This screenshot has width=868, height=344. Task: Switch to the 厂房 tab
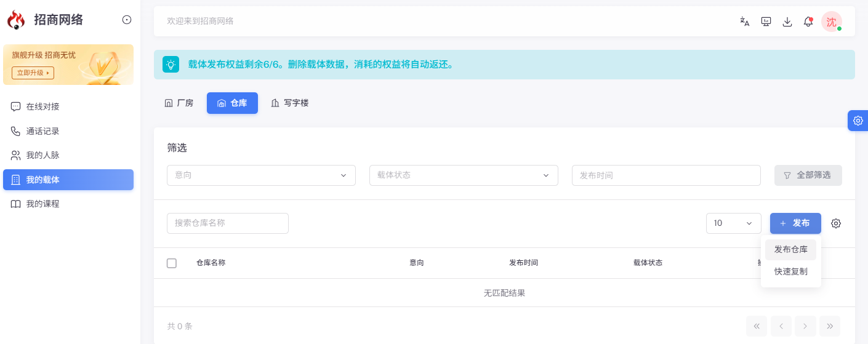click(179, 103)
